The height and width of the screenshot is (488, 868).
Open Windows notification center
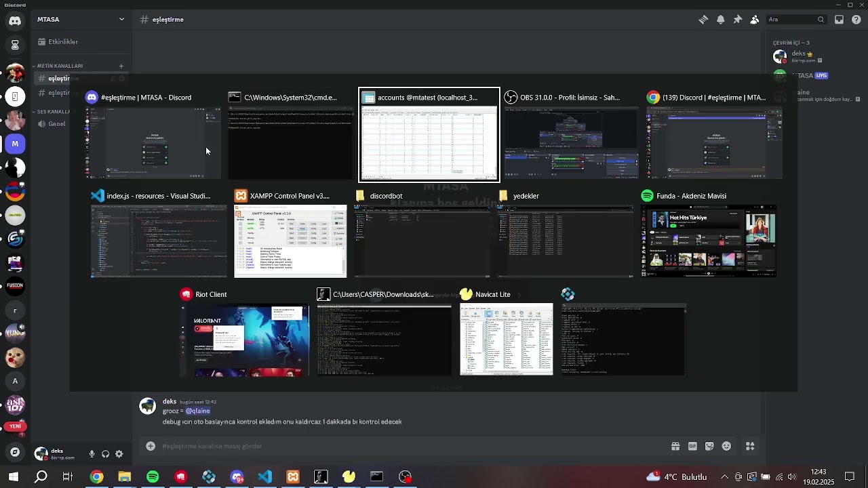click(850, 477)
